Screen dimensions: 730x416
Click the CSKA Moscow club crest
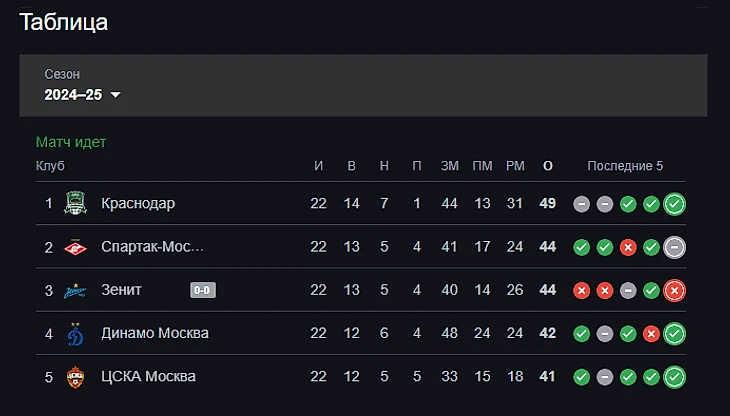pyautogui.click(x=76, y=377)
